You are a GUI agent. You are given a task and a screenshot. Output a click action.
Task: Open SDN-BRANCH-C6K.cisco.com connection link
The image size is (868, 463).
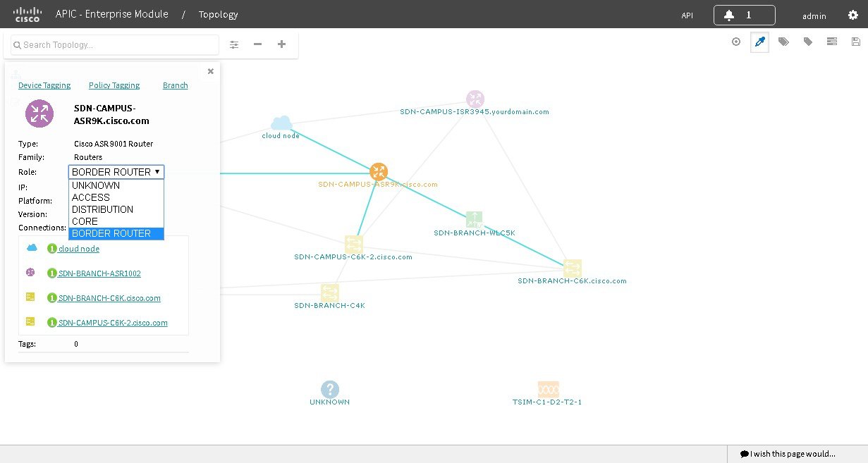[x=109, y=298]
